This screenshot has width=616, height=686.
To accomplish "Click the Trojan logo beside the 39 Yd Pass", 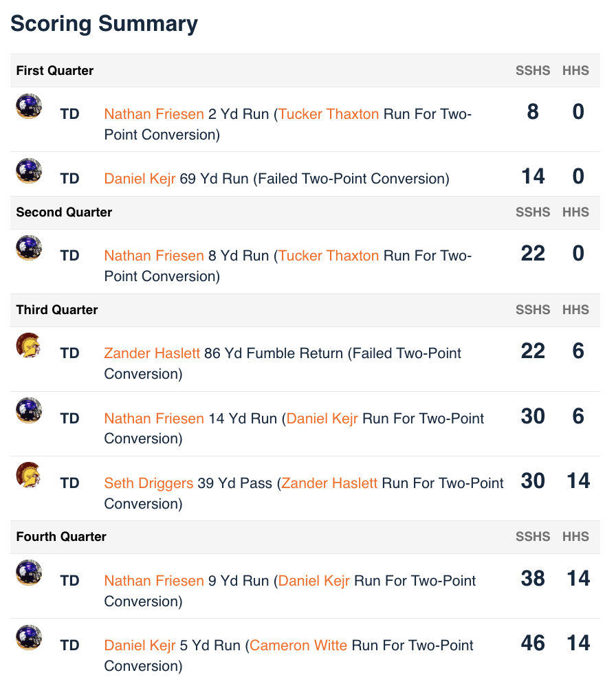I will pyautogui.click(x=29, y=476).
